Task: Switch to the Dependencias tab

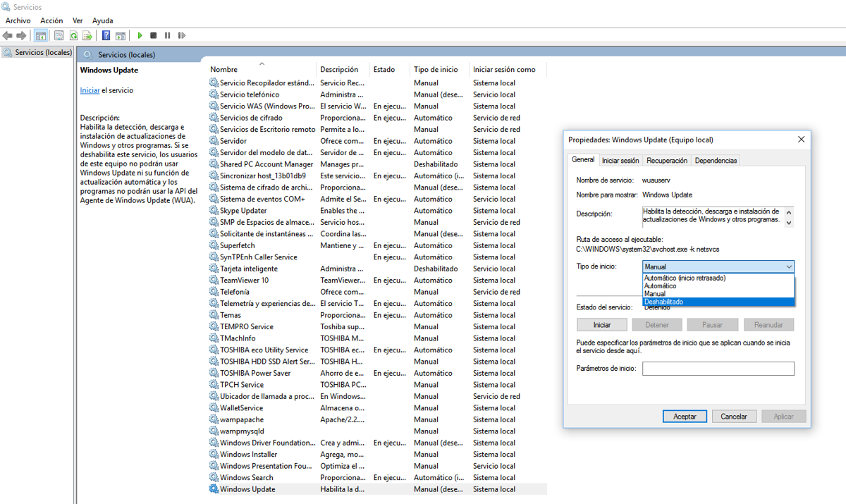Action: click(x=716, y=161)
